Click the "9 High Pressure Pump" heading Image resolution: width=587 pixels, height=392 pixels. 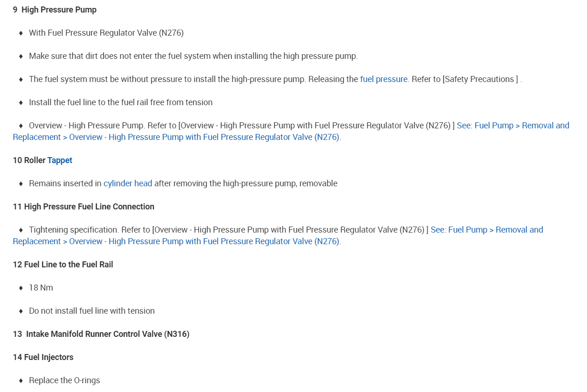(x=55, y=10)
